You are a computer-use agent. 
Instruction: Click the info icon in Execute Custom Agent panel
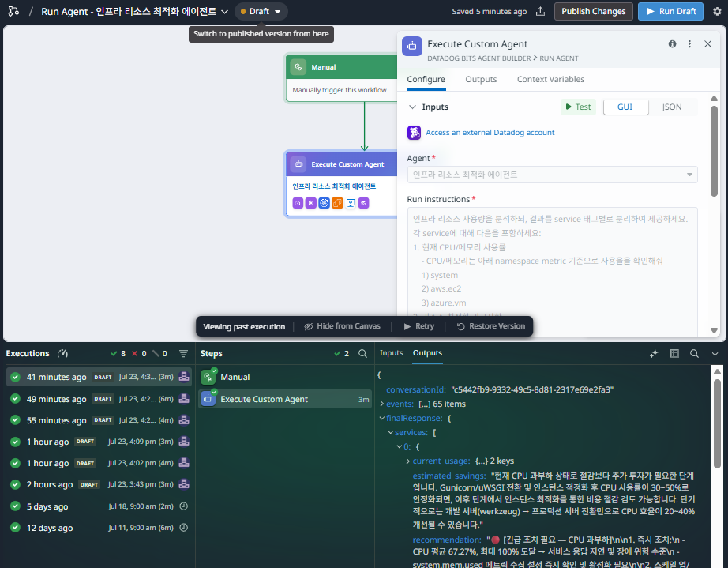(x=672, y=43)
